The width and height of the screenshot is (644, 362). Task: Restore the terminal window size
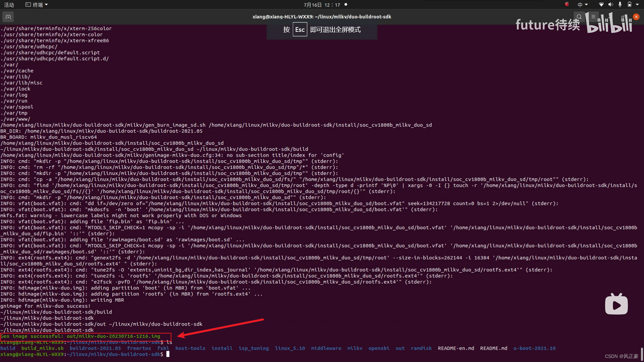click(623, 17)
